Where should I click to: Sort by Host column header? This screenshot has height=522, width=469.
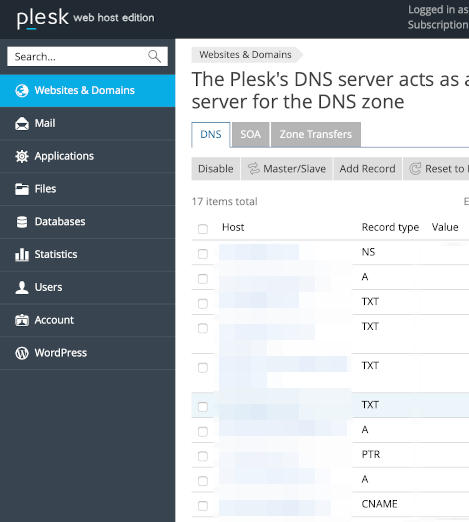[233, 227]
